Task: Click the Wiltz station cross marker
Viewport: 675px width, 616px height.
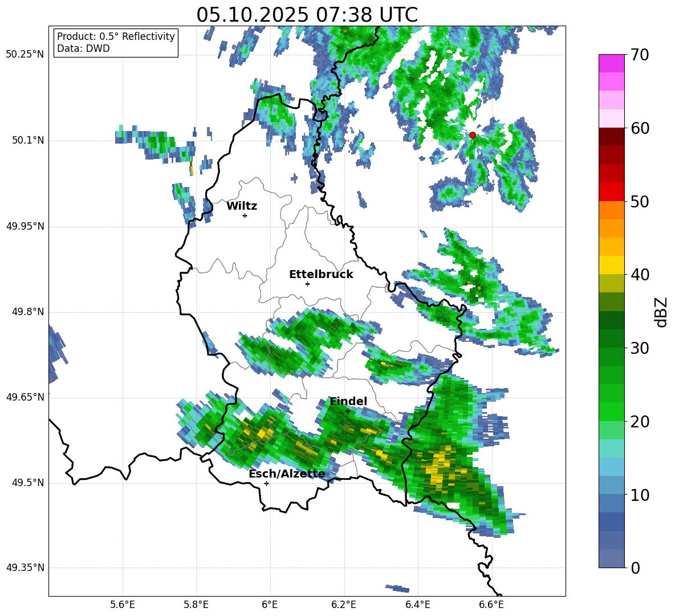Action: [x=245, y=215]
